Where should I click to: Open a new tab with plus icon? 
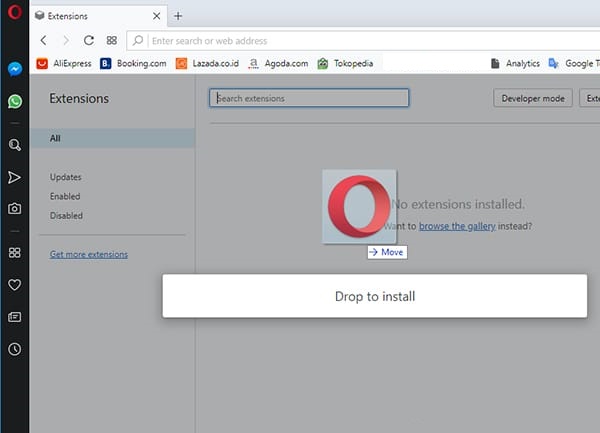pyautogui.click(x=178, y=16)
